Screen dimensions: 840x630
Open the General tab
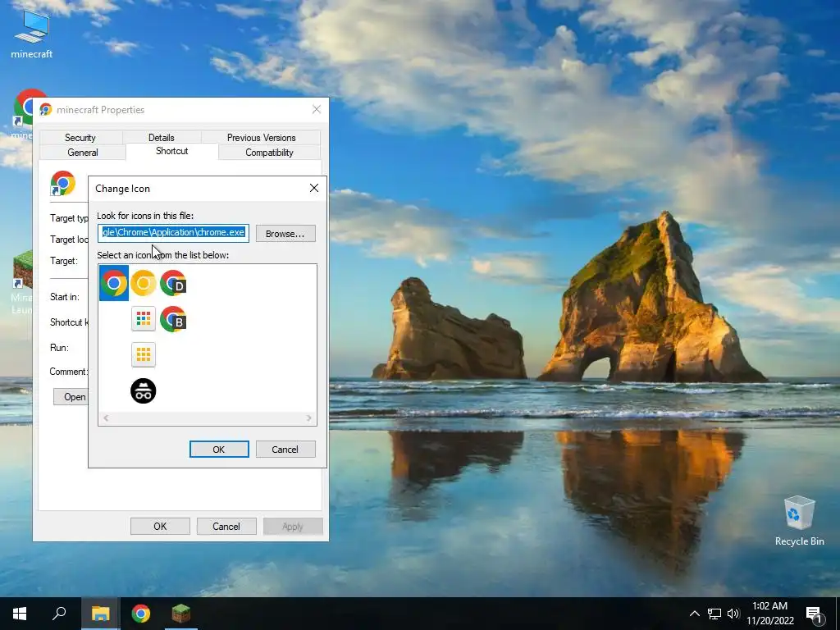click(83, 152)
